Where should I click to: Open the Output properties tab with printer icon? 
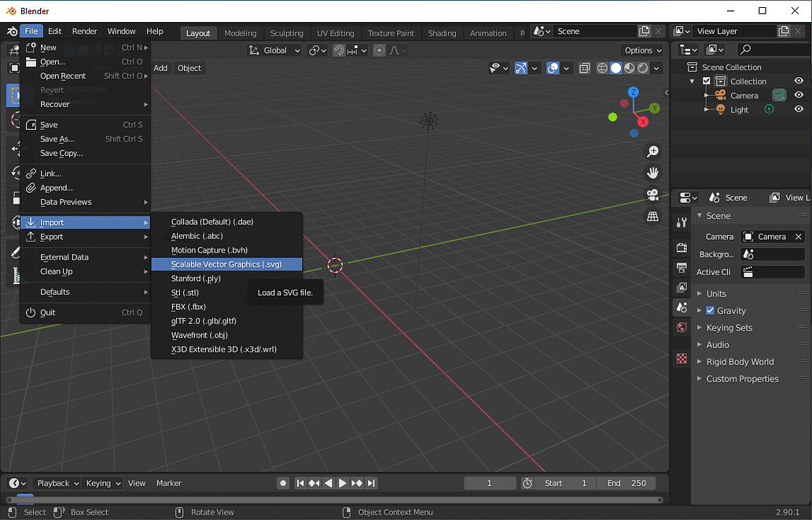click(x=681, y=267)
